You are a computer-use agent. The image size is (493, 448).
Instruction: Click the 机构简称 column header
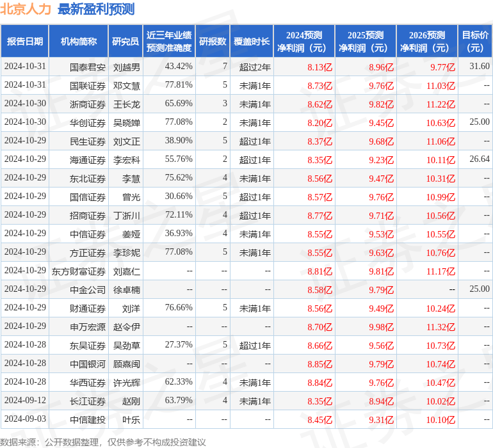(79, 41)
